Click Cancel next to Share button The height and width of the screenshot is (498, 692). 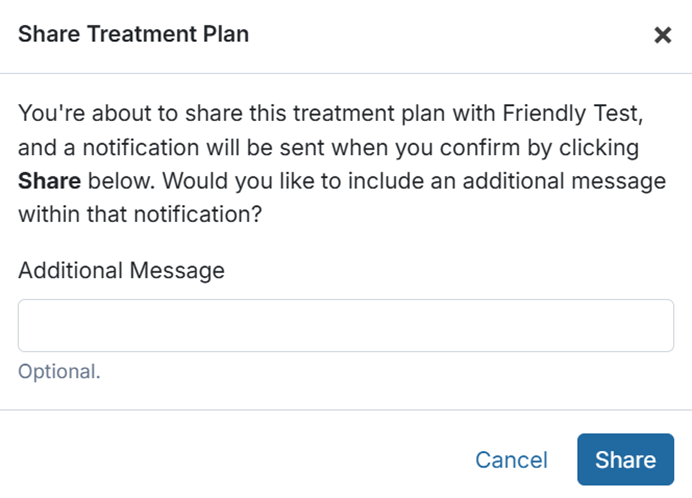(x=511, y=460)
